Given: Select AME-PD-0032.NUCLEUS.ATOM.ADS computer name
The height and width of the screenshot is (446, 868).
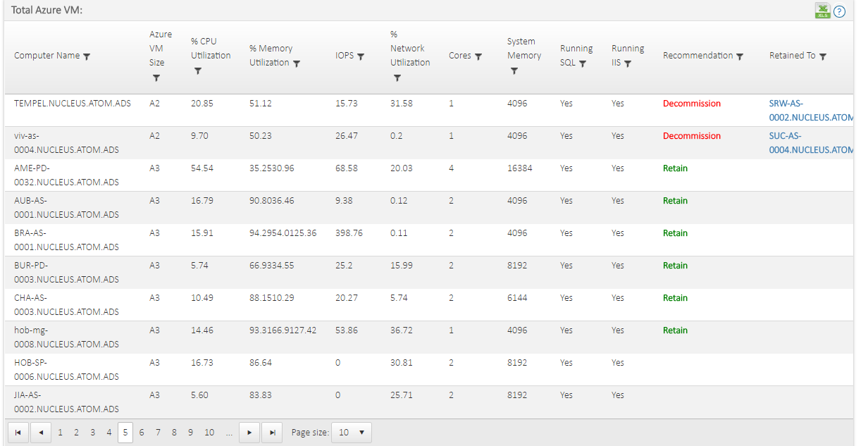Looking at the screenshot, I should tap(66, 175).
